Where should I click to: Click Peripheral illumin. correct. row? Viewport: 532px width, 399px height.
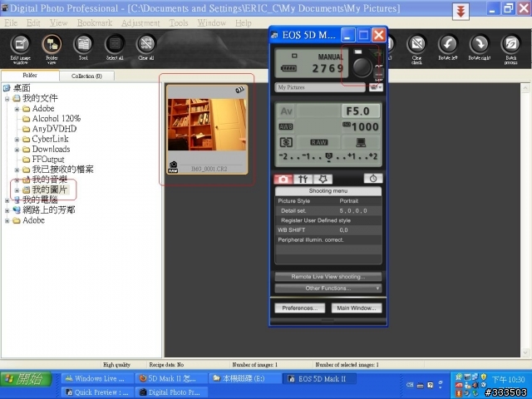point(328,240)
